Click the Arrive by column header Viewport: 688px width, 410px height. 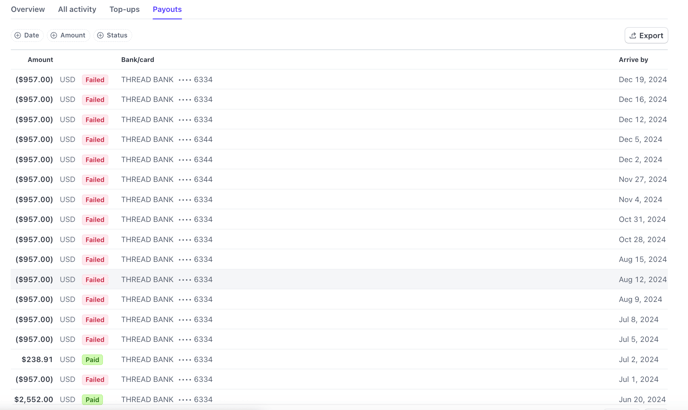pos(633,60)
